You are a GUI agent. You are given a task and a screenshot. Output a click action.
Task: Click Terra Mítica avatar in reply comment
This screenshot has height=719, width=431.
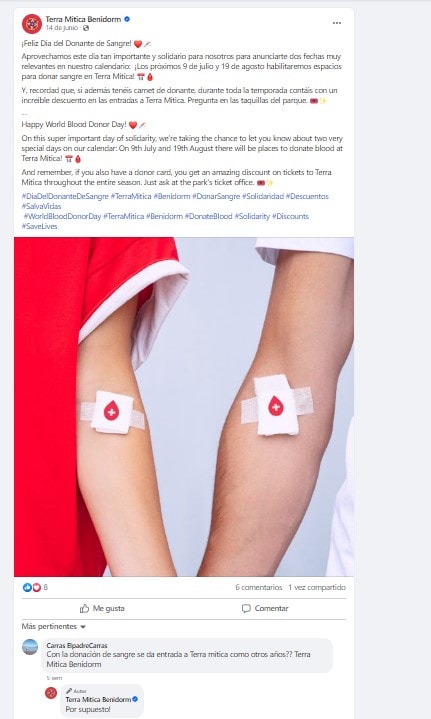tap(51, 692)
